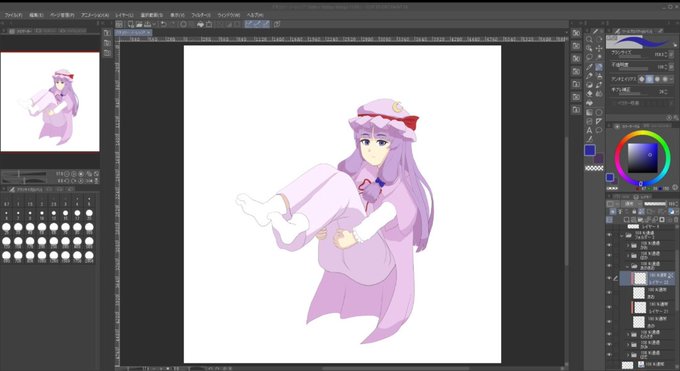Select the Operation object tool

(589, 48)
